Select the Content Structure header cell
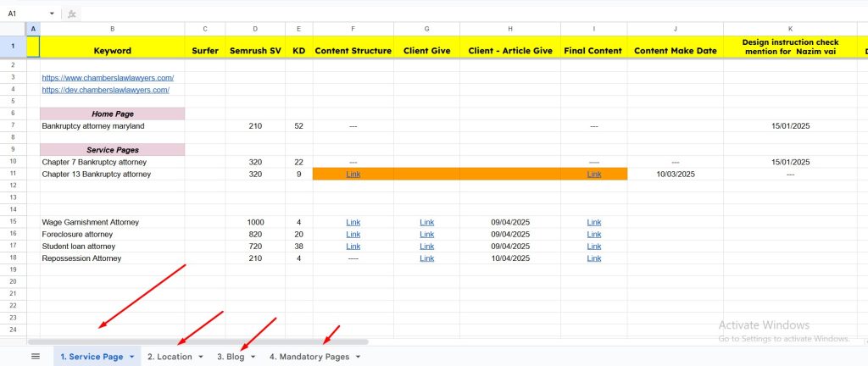 pos(353,47)
